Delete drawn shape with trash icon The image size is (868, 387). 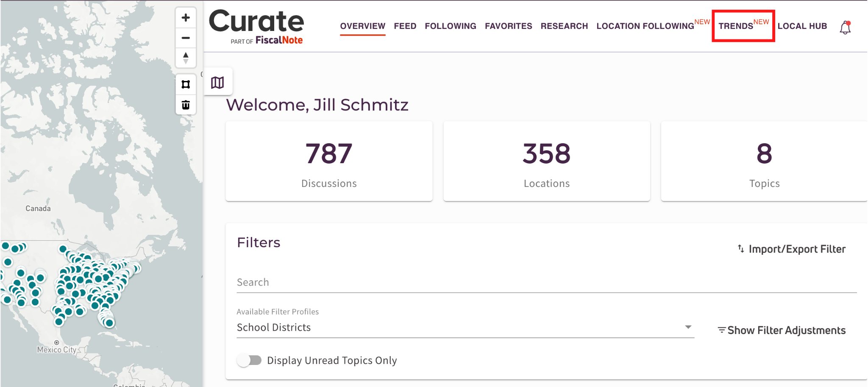[186, 105]
